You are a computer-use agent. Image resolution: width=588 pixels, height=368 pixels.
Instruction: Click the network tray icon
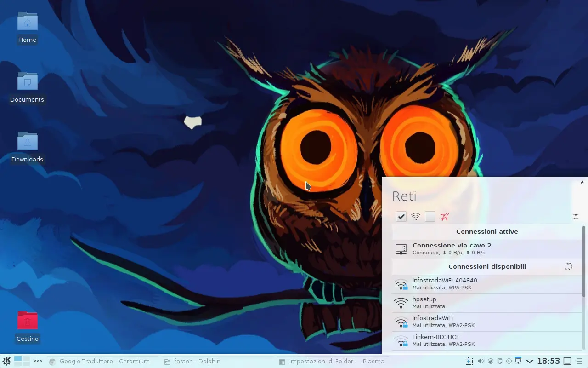(x=518, y=360)
